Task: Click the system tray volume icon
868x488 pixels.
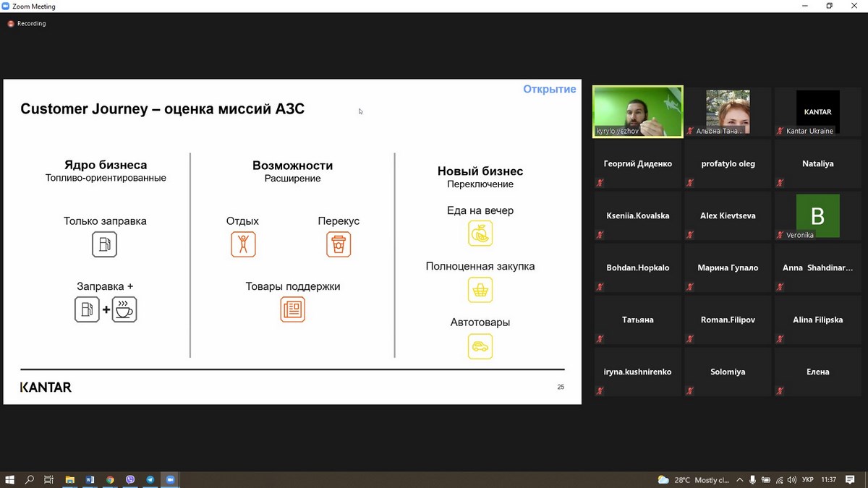Action: click(791, 480)
